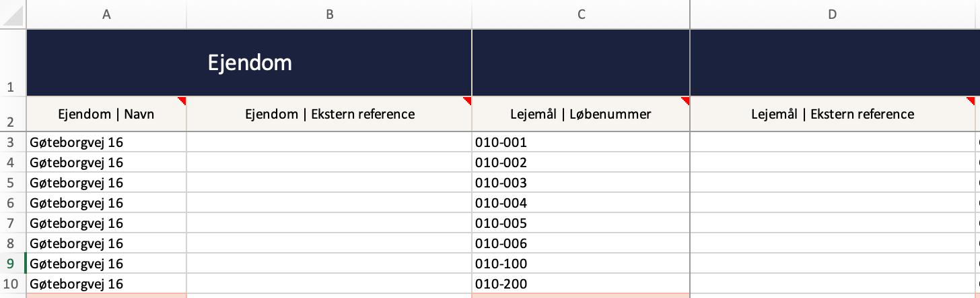Click comment indicator on Lejemål | Løbenummer cell
This screenshot has height=298, width=980.
click(686, 100)
